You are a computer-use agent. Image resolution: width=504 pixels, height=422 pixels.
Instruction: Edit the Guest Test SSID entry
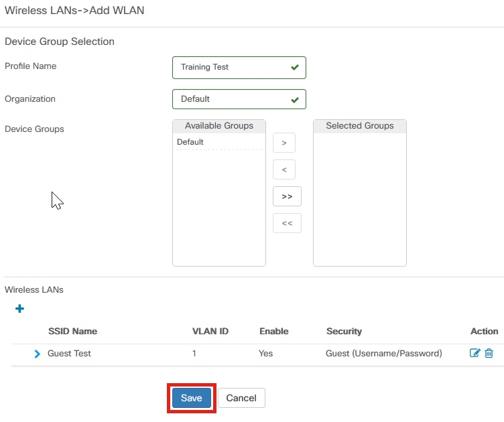pos(475,353)
